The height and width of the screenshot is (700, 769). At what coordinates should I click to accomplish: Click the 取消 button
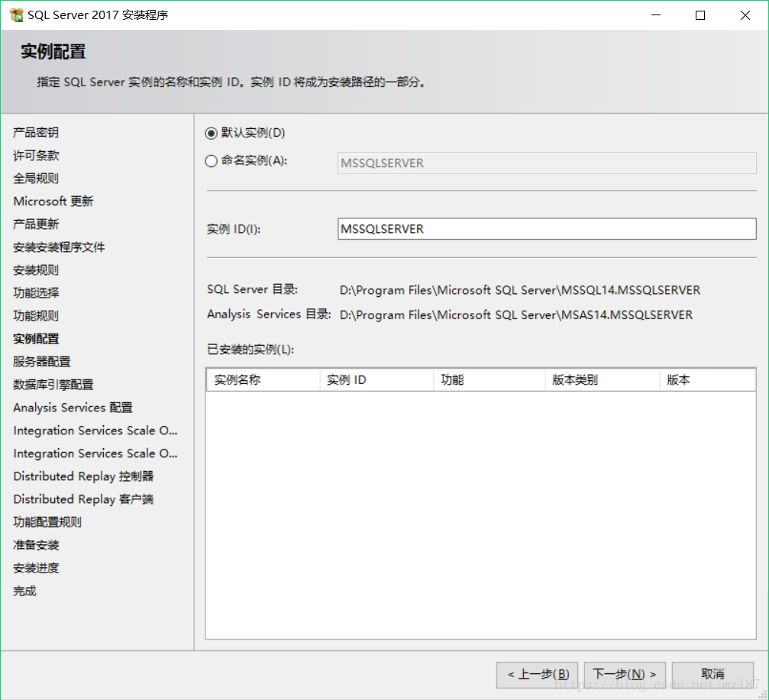[x=712, y=675]
